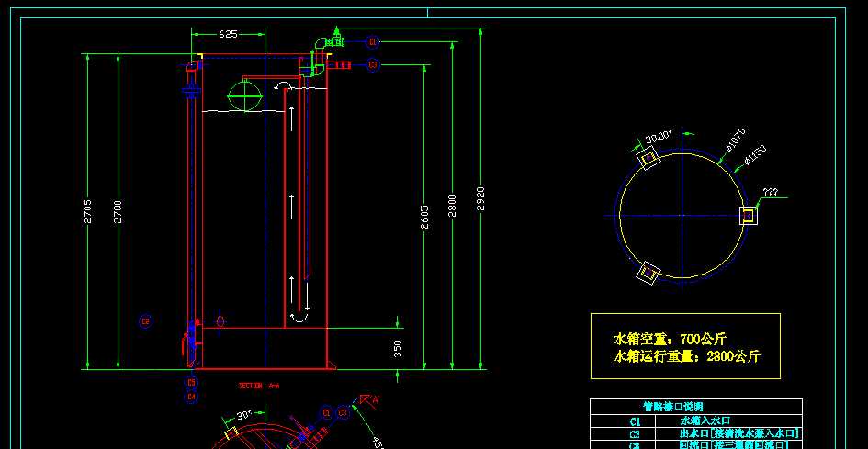Select the C1 callout bubble beside the top valve
The height and width of the screenshot is (449, 868).
coord(373,42)
